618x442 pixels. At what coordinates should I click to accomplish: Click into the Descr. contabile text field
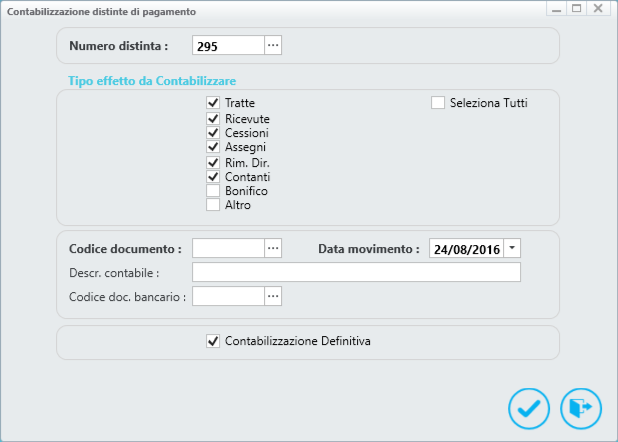pos(356,272)
